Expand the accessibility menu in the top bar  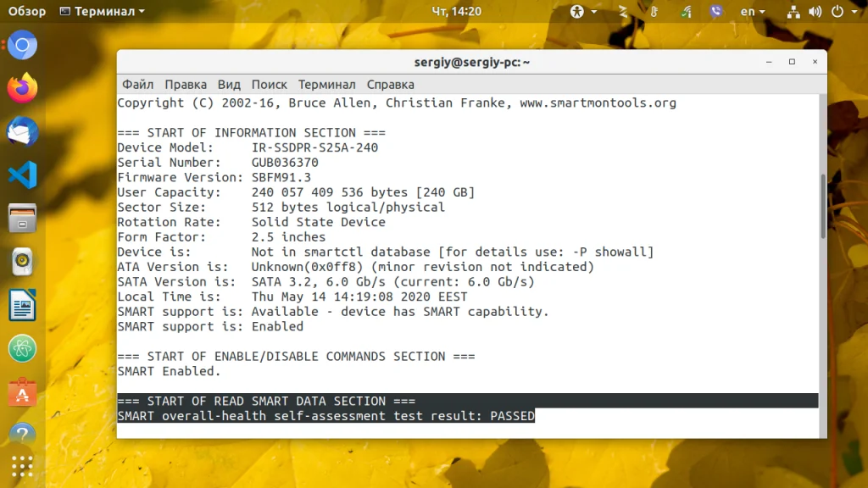click(x=583, y=12)
